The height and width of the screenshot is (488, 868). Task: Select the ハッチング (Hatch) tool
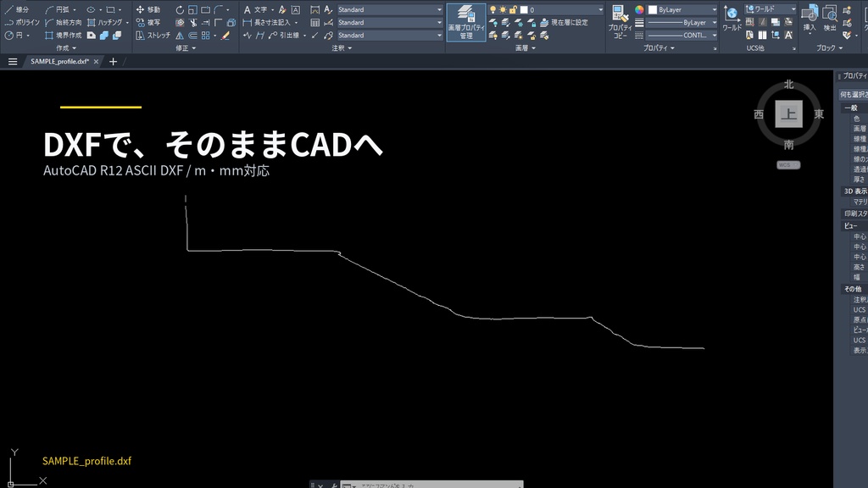coord(104,22)
